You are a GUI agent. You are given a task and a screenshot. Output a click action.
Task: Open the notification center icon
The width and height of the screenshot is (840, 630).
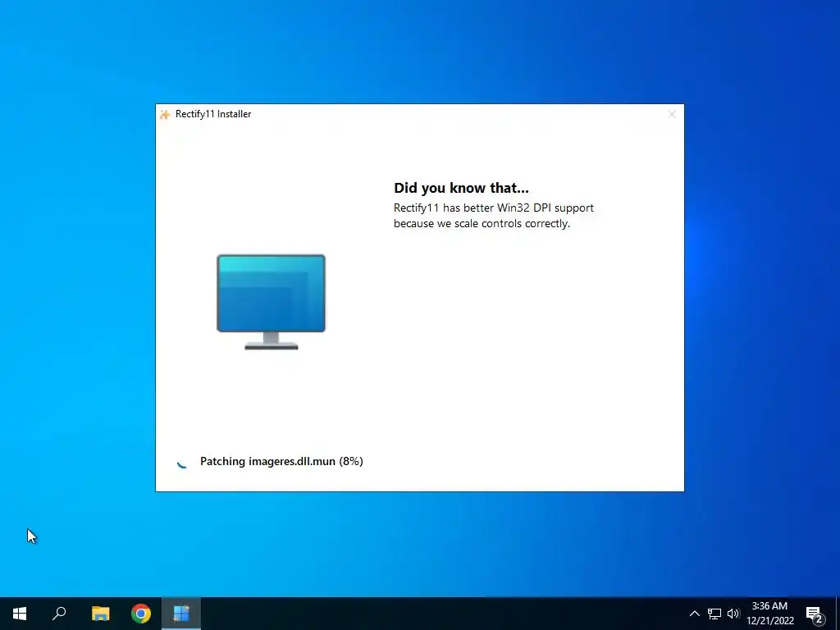(815, 614)
